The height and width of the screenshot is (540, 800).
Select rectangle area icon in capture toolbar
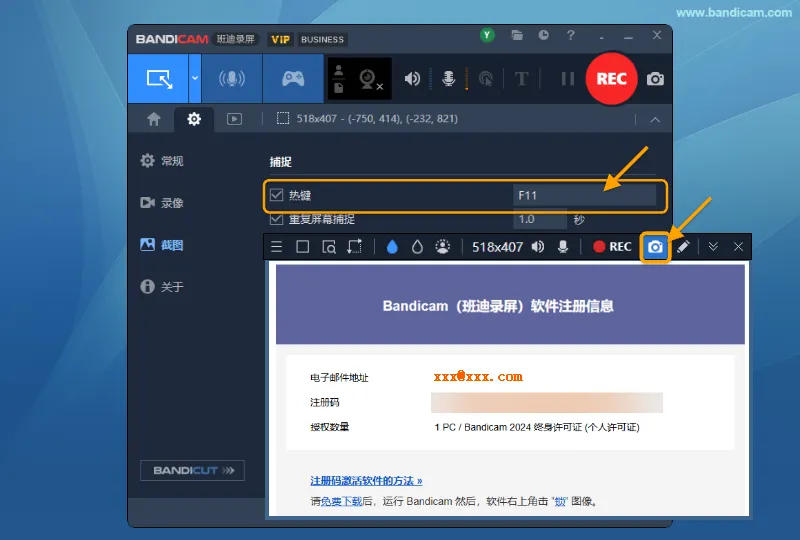click(x=303, y=247)
